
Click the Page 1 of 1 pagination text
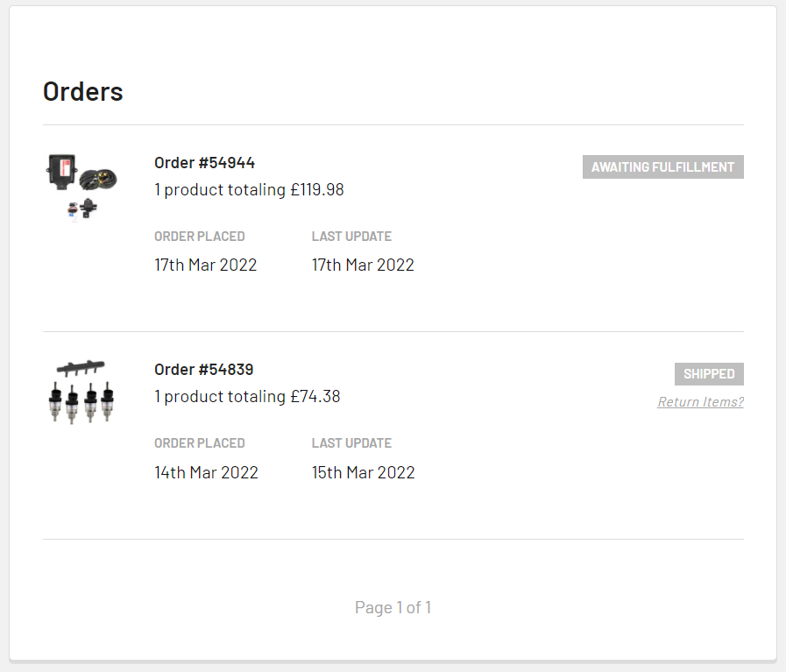click(x=393, y=607)
